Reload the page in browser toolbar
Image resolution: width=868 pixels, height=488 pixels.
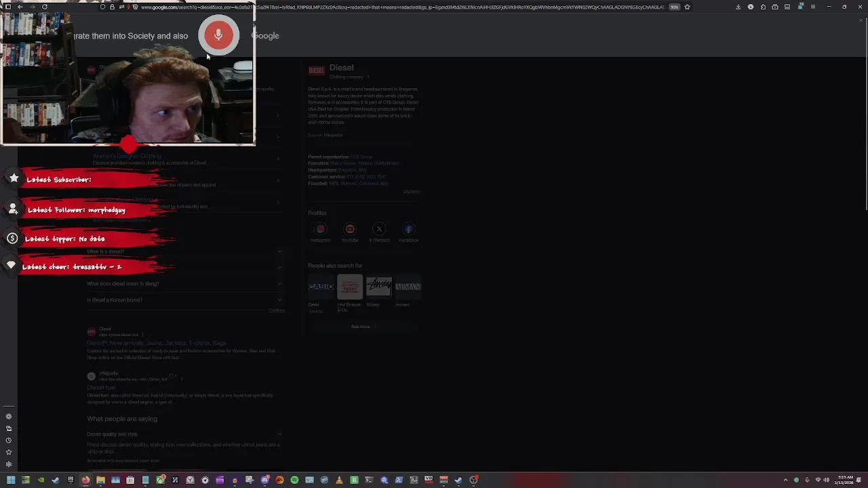[45, 7]
